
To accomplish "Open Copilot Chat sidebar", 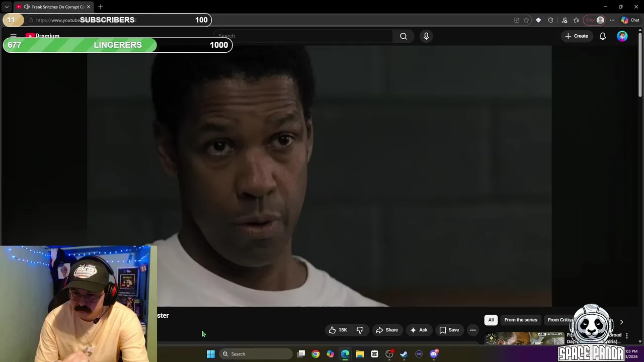I will click(x=630, y=20).
